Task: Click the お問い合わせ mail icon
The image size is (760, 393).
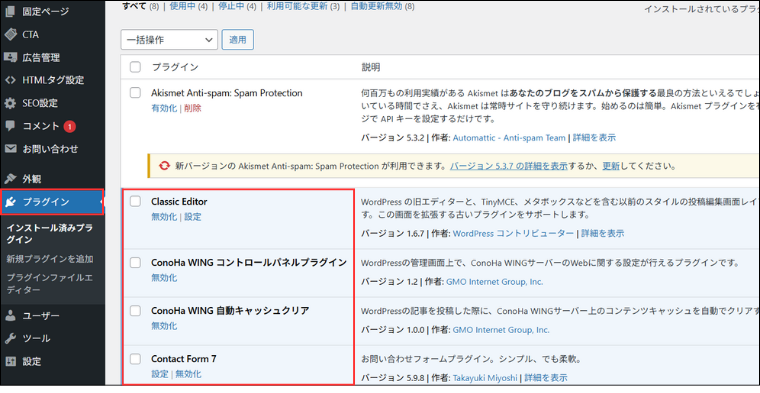Action: tap(10, 149)
